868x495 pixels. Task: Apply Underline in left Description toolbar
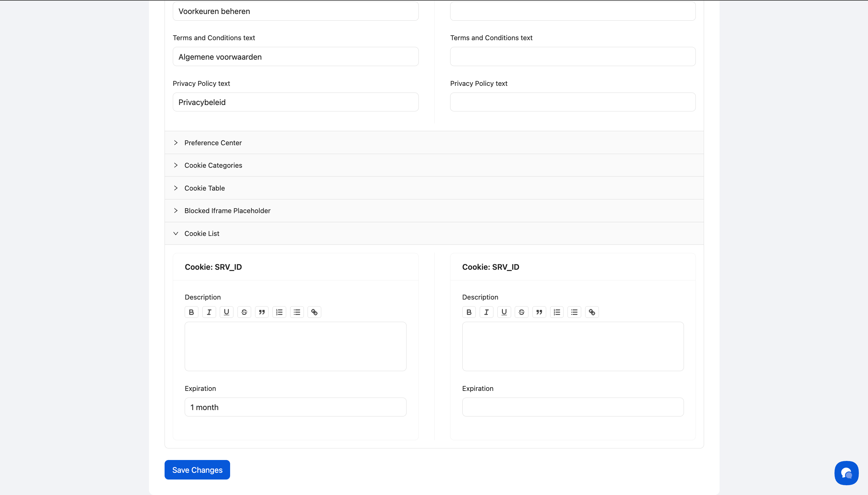226,312
